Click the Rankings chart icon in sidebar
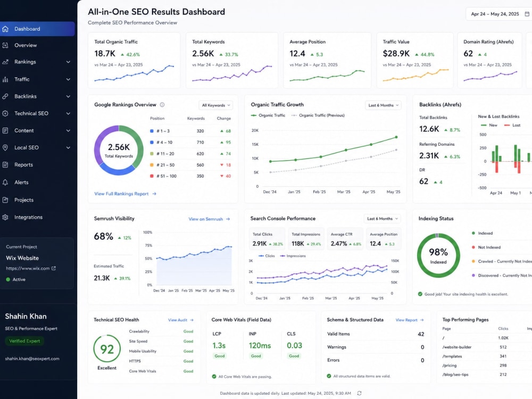The image size is (532, 399). pos(5,62)
